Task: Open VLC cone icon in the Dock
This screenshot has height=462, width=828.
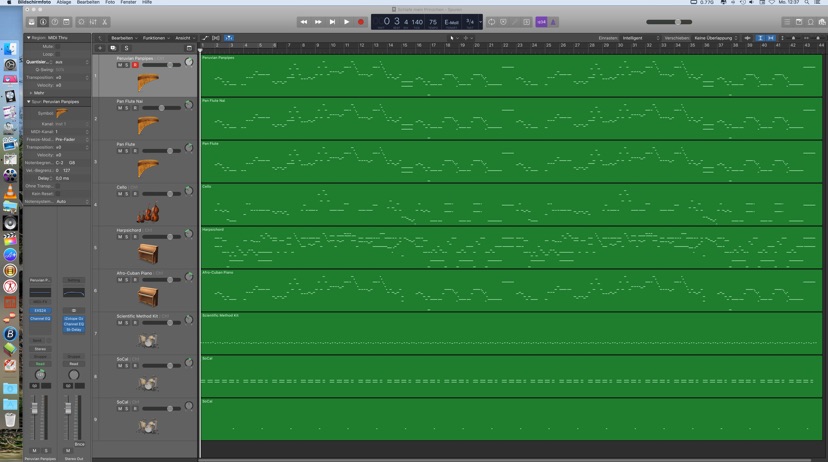Action: (x=10, y=191)
